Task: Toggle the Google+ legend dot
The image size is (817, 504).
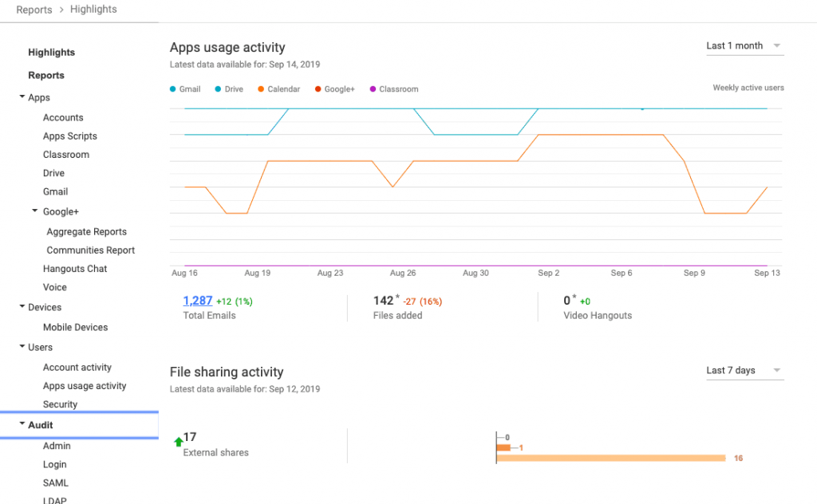Action: (318, 89)
